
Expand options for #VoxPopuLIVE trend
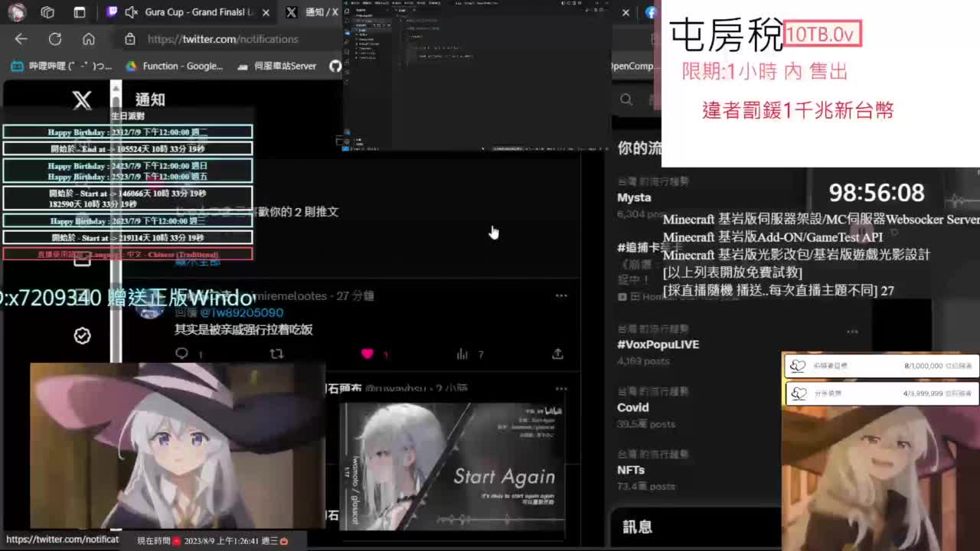coord(852,331)
